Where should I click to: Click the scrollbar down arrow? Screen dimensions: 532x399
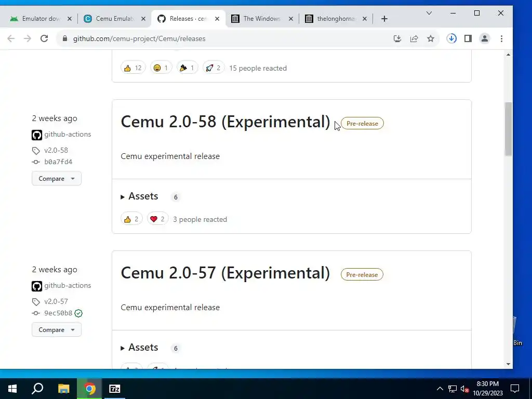[508, 364]
